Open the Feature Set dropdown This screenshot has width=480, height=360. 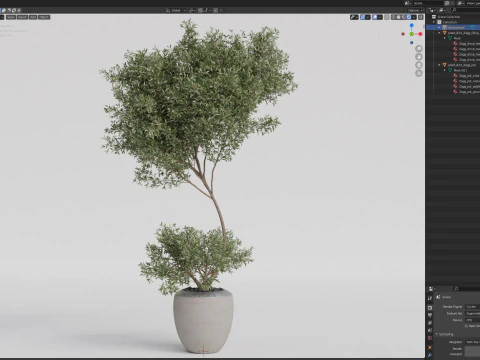click(473, 313)
